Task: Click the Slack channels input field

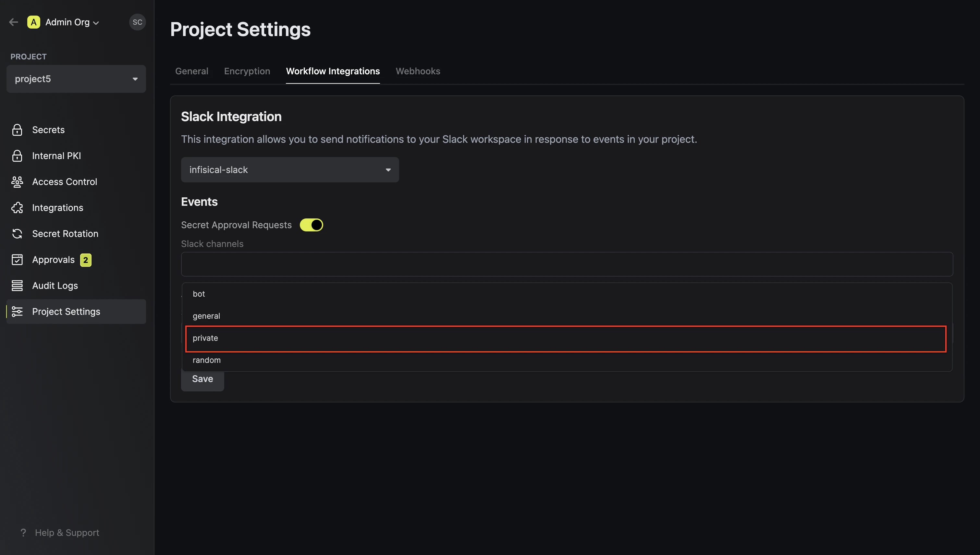Action: (x=567, y=264)
